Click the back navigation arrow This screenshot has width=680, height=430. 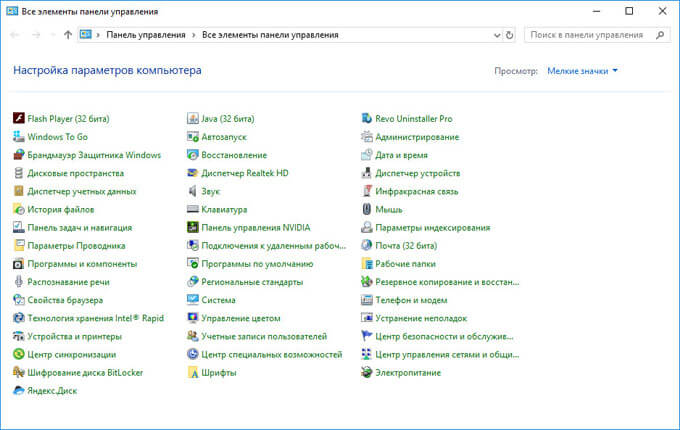(x=14, y=35)
